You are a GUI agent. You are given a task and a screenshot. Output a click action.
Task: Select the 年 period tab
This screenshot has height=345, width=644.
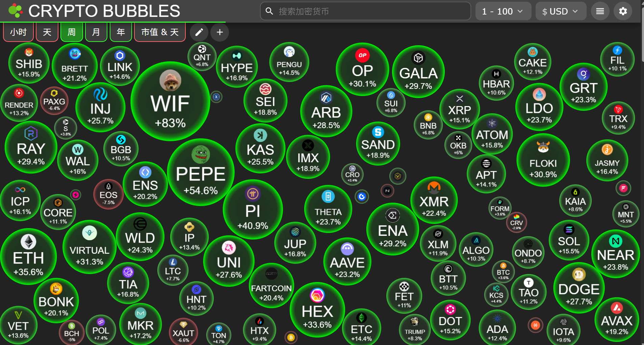121,32
